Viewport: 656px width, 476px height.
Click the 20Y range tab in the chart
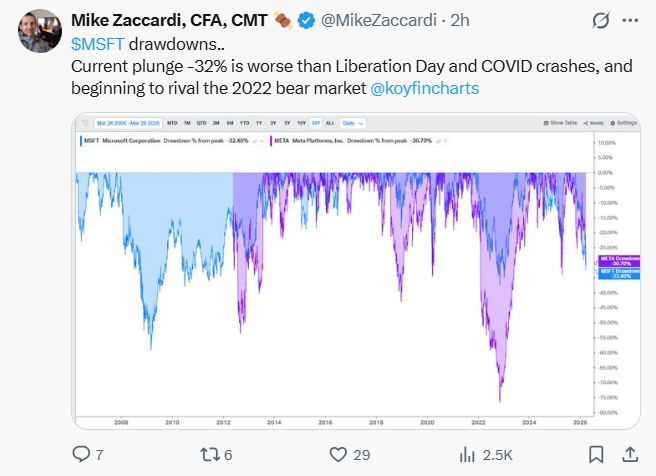[316, 123]
